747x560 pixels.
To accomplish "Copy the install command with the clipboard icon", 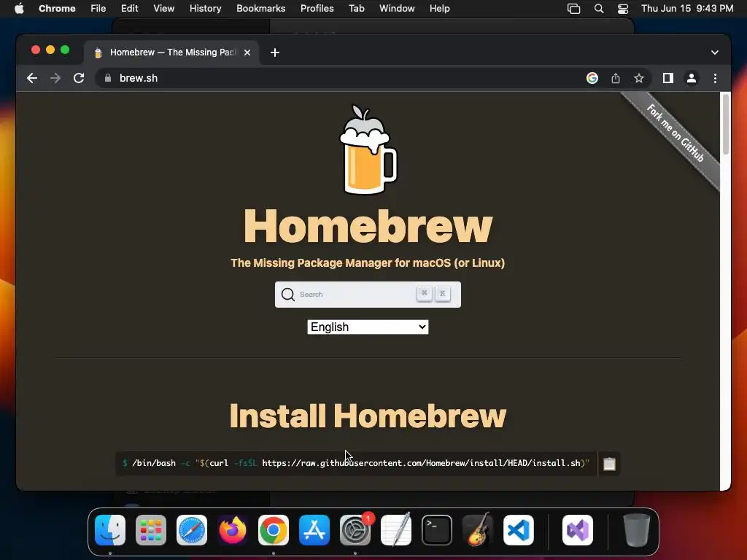I will (609, 463).
